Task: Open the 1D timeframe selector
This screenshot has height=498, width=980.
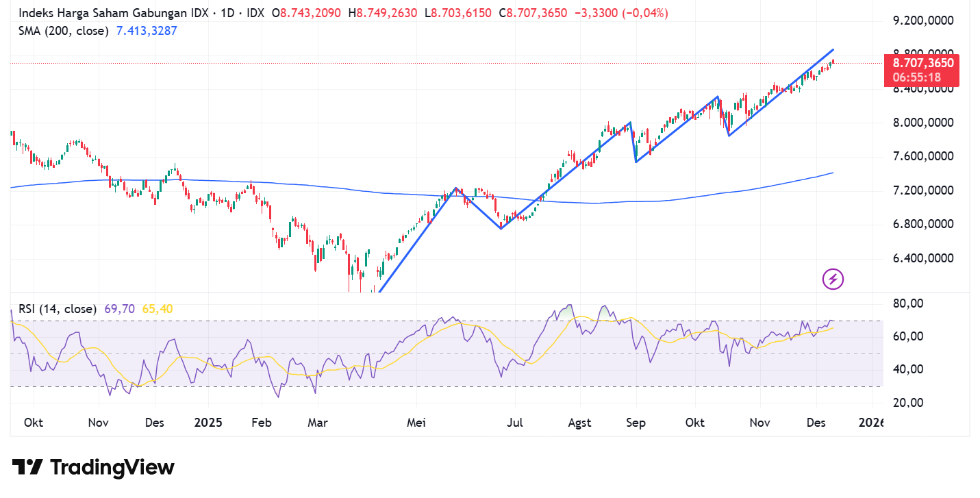Action: tap(226, 12)
